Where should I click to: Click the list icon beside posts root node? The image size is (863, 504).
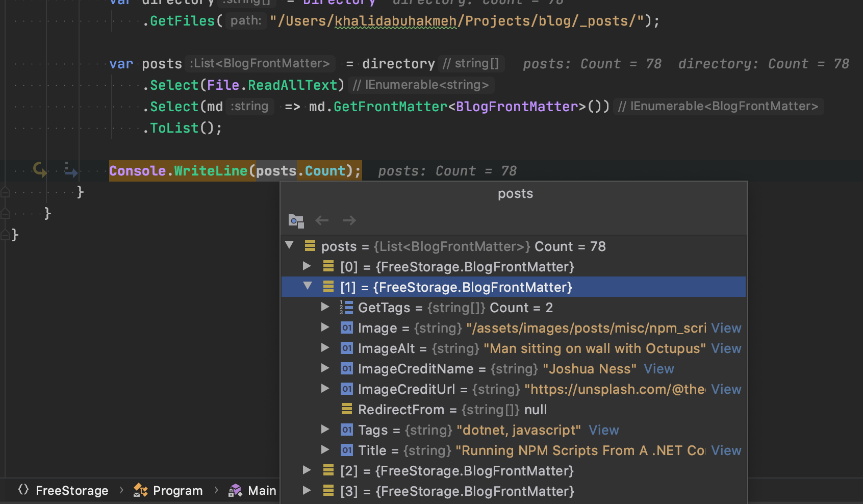[x=310, y=246]
